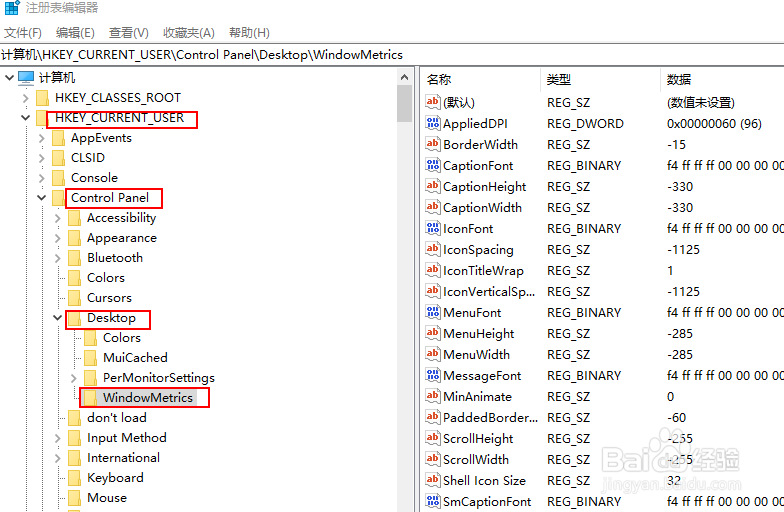
Task: Expand the Input Method node arrow
Action: point(58,438)
